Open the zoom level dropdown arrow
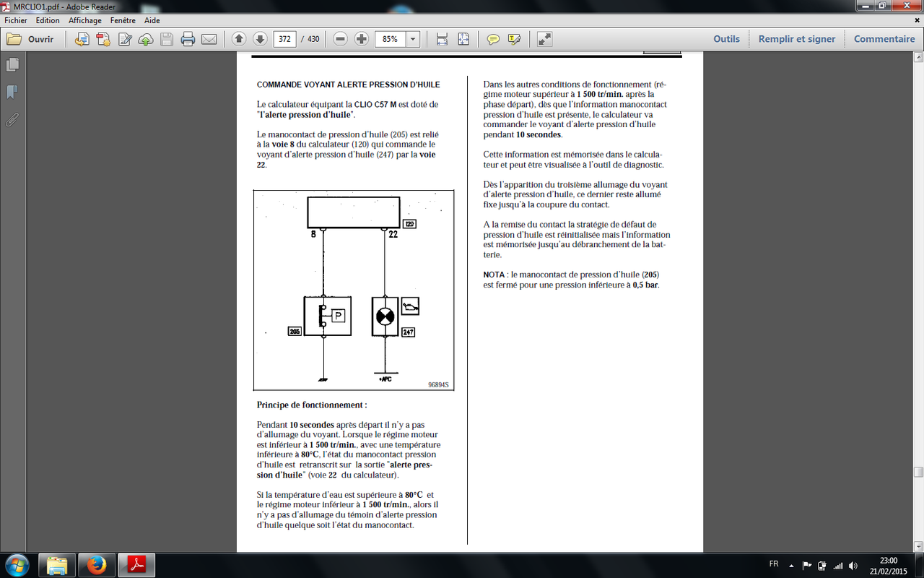This screenshot has height=578, width=924. coord(413,39)
